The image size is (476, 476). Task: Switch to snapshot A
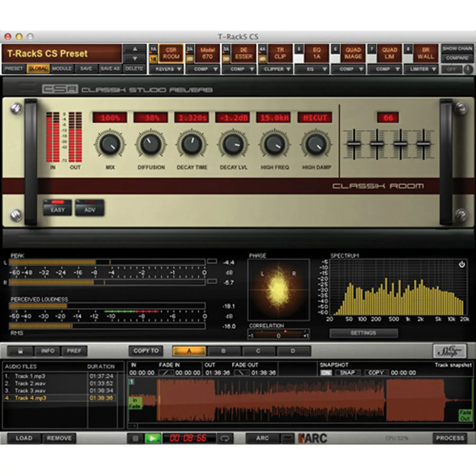pyautogui.click(x=189, y=351)
